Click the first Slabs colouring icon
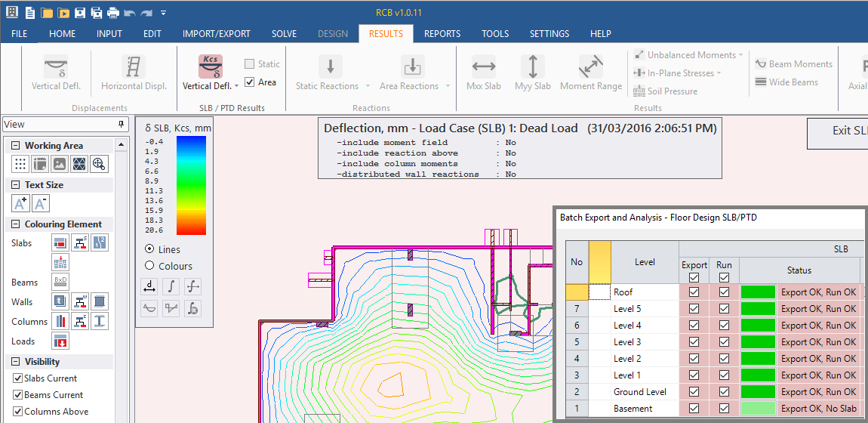 pyautogui.click(x=60, y=242)
